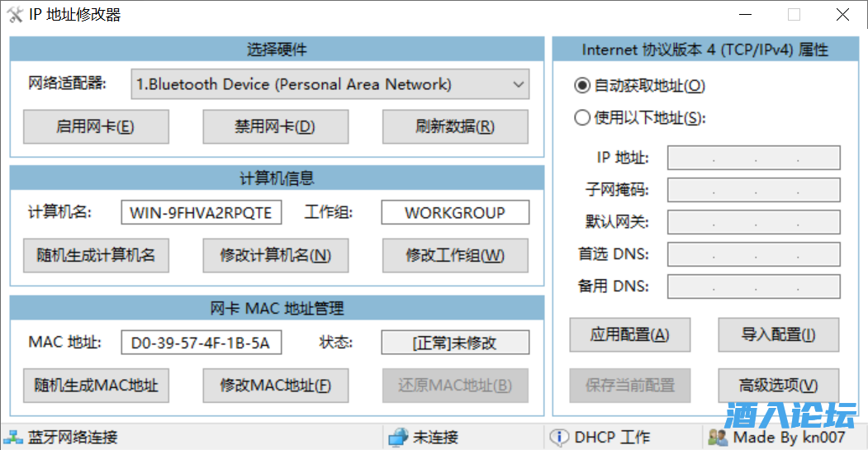Screen dimensions: 868x450
Task: Click the 修改工作组 button
Action: click(455, 255)
